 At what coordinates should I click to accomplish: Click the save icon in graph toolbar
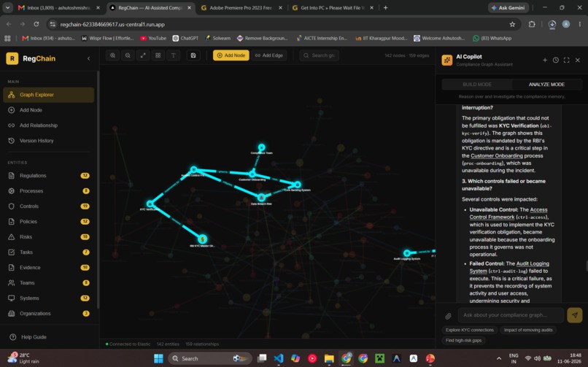point(193,55)
